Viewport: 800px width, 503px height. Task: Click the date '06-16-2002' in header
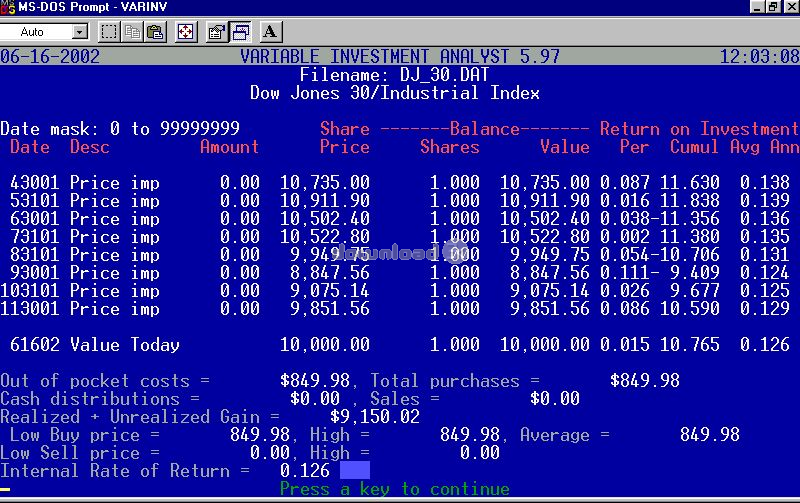click(50, 56)
